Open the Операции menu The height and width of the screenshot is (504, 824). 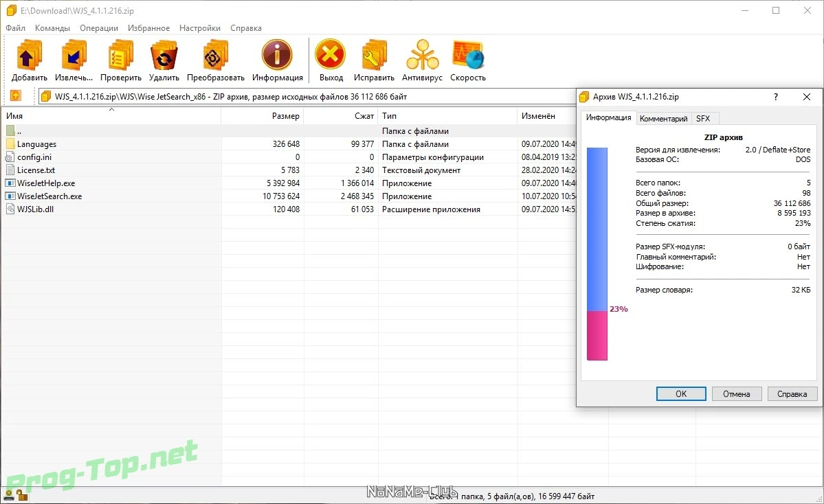[99, 28]
